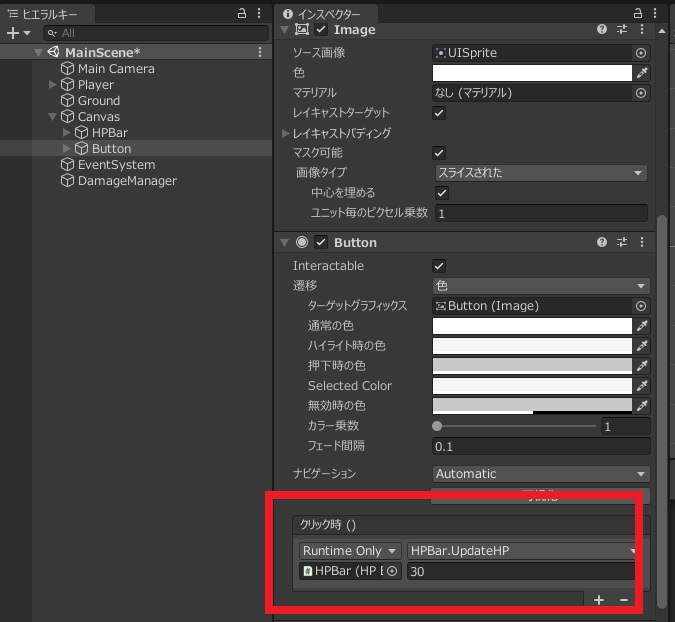The image size is (675, 622).
Task: Select EventSystem object in Hierarchy
Action: pos(116,164)
